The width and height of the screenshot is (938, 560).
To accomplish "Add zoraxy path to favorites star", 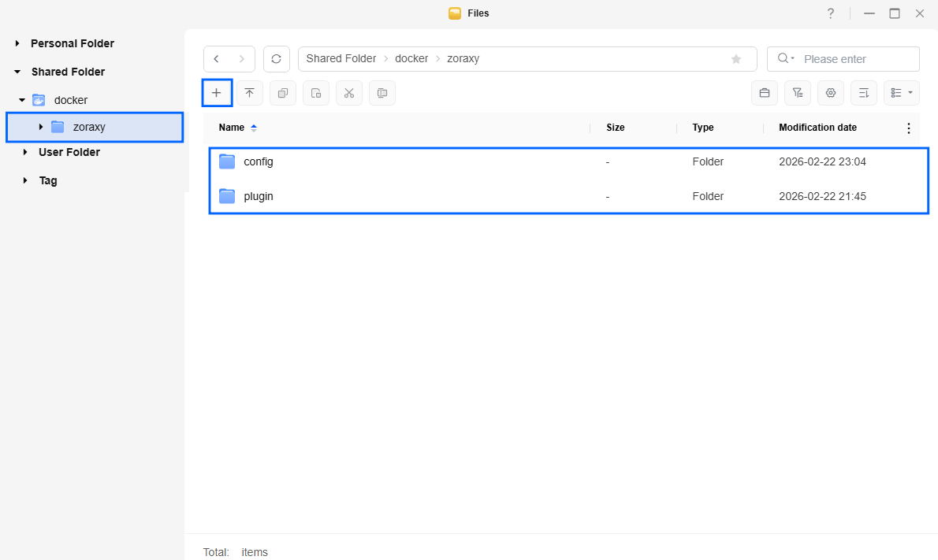I will [736, 59].
